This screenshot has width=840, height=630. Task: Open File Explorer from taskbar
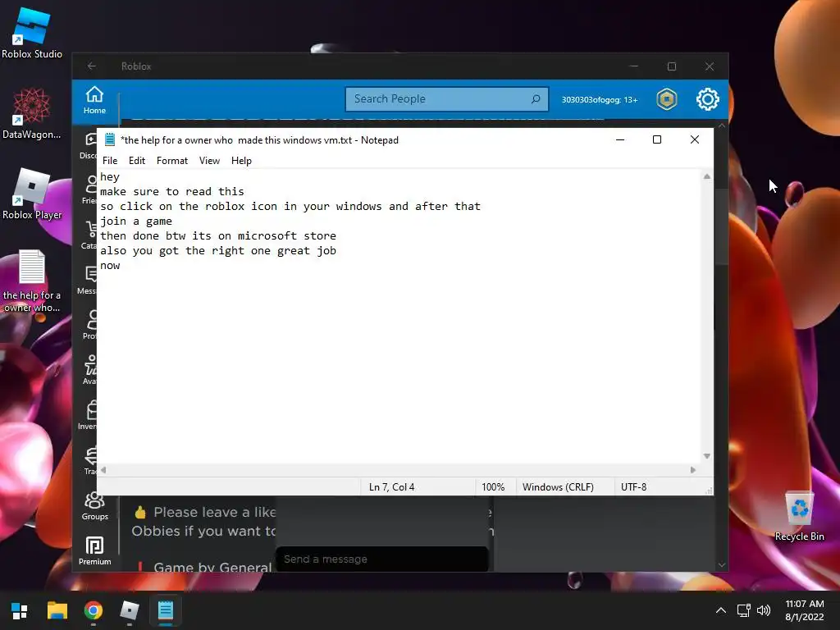click(x=57, y=610)
